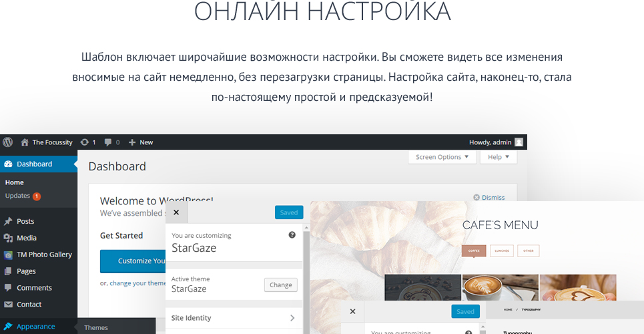Open the comments bubble icon in admin bar
This screenshot has height=334, width=644.
coord(108,142)
